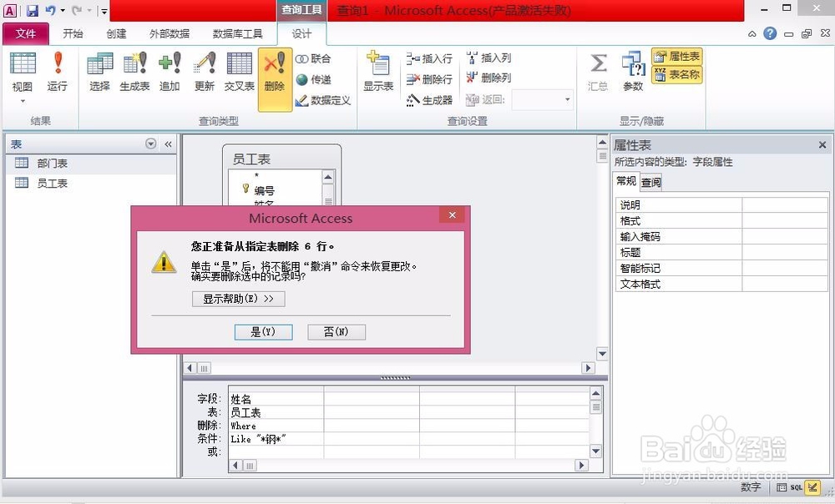Choose the 选择 query type
835x504 pixels.
click(100, 72)
